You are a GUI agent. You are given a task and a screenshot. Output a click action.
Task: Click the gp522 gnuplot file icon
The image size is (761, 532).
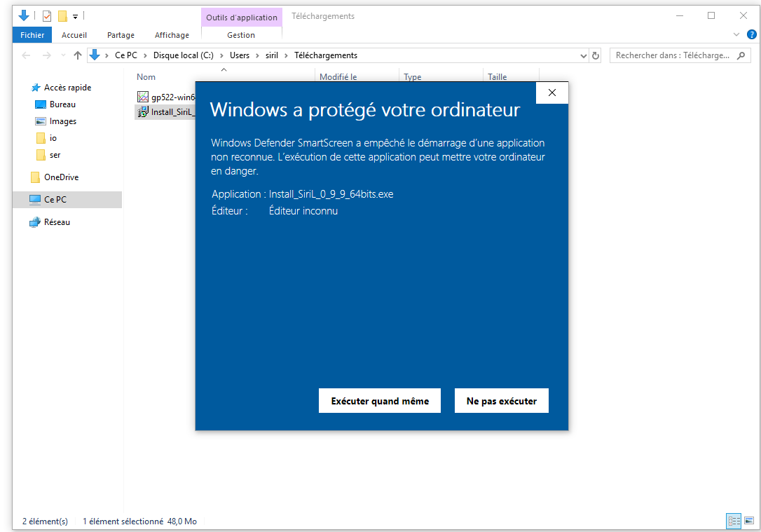(143, 97)
